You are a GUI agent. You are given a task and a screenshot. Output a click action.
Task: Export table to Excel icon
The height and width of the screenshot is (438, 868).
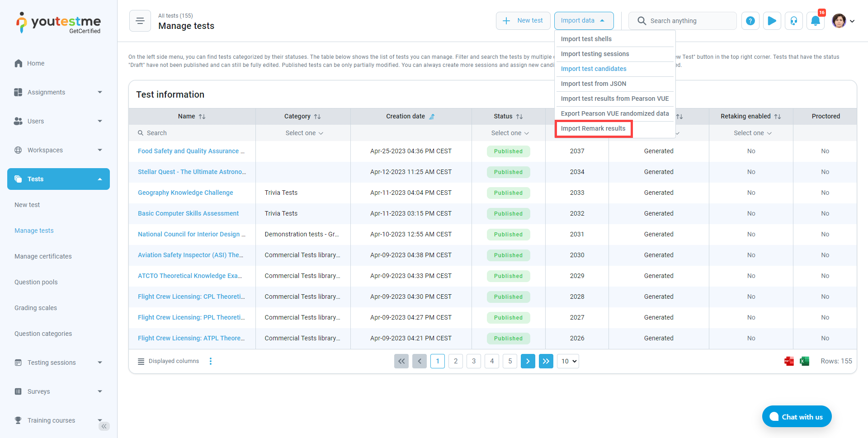pyautogui.click(x=804, y=361)
